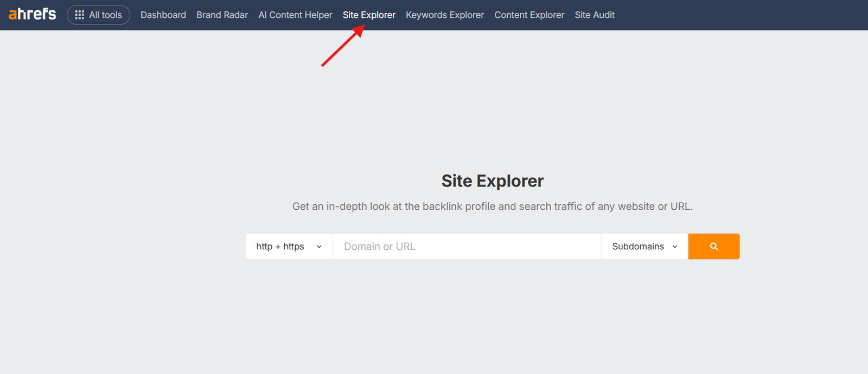Open AI Content Helper
The height and width of the screenshot is (374, 868).
(x=295, y=15)
